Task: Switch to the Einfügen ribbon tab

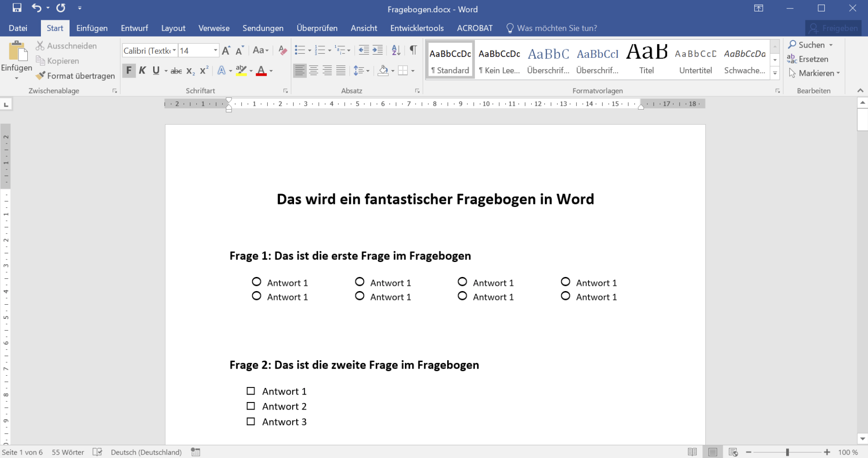Action: [92, 28]
